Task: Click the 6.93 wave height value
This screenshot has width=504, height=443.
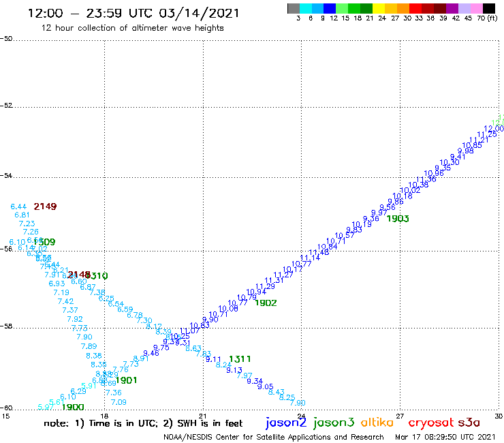Action: [x=57, y=284]
